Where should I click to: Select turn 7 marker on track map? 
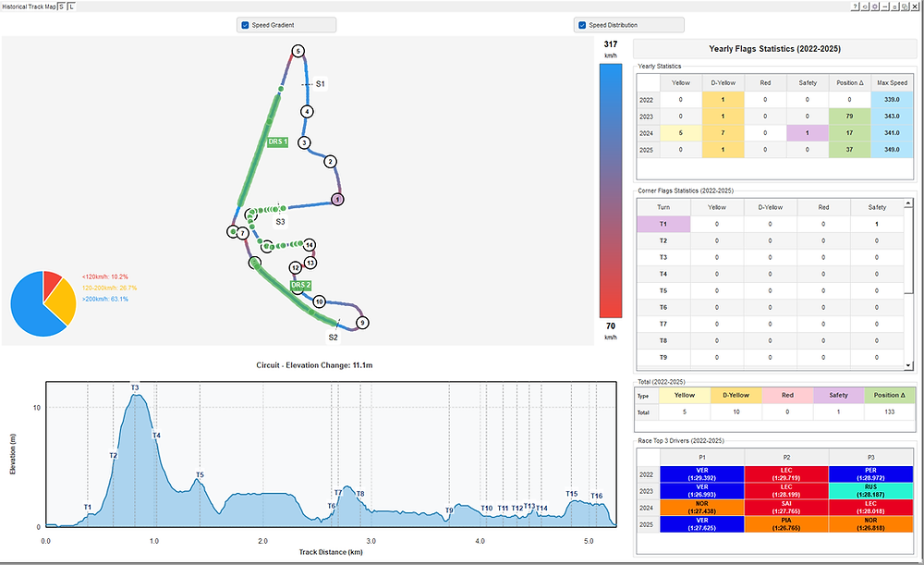(x=242, y=234)
